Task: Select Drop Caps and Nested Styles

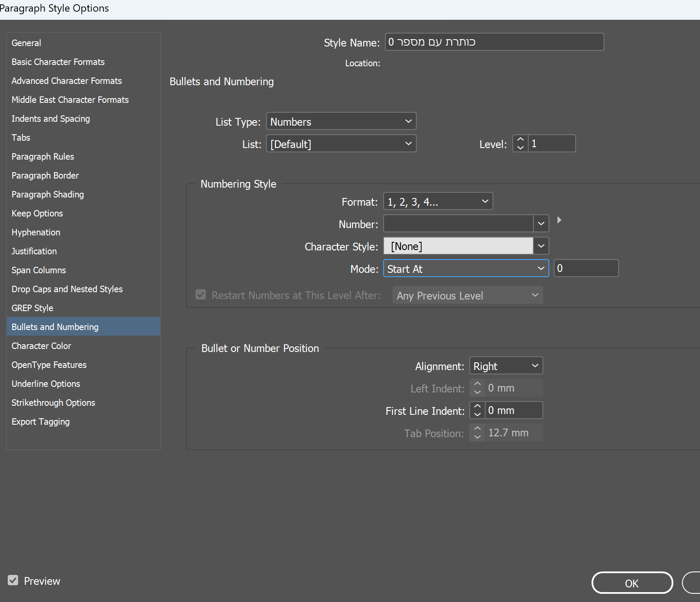Action: tap(67, 289)
